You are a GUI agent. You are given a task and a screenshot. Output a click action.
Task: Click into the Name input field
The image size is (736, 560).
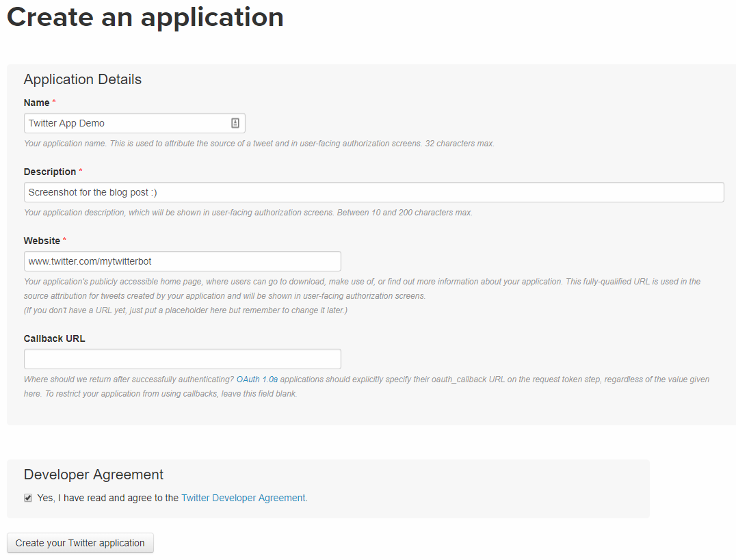134,123
